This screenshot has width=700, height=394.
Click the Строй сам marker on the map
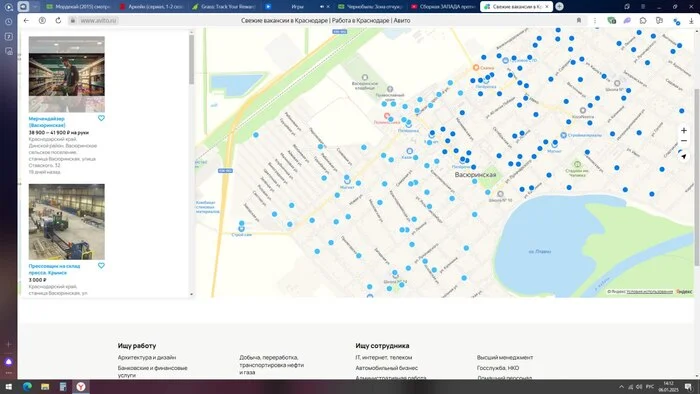(x=241, y=228)
